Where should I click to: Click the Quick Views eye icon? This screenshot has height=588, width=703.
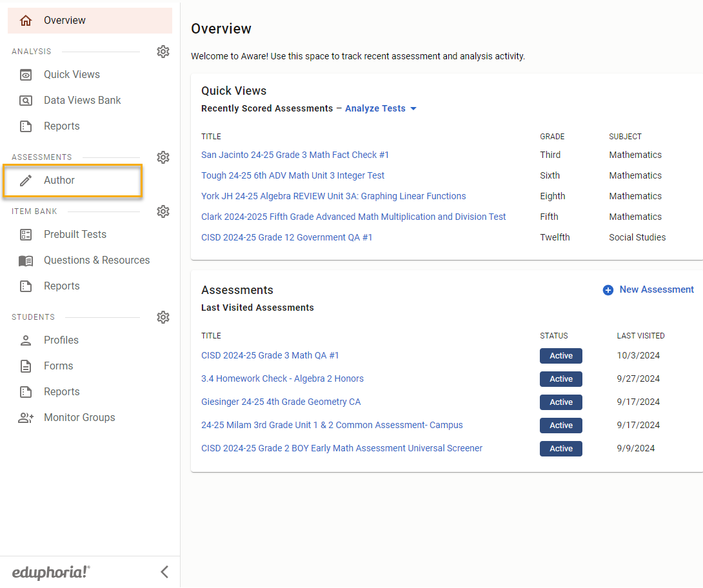coord(26,75)
